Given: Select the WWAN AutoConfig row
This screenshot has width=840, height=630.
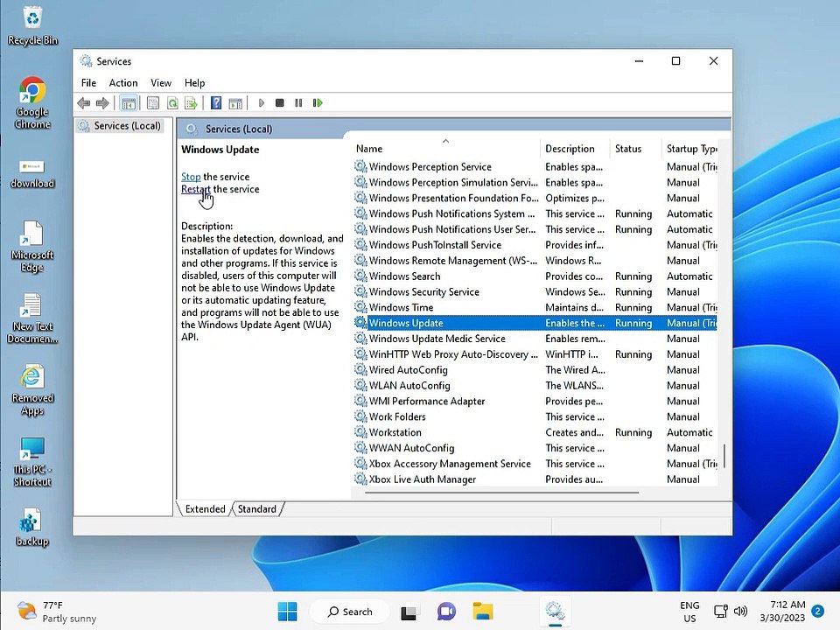Looking at the screenshot, I should click(535, 448).
